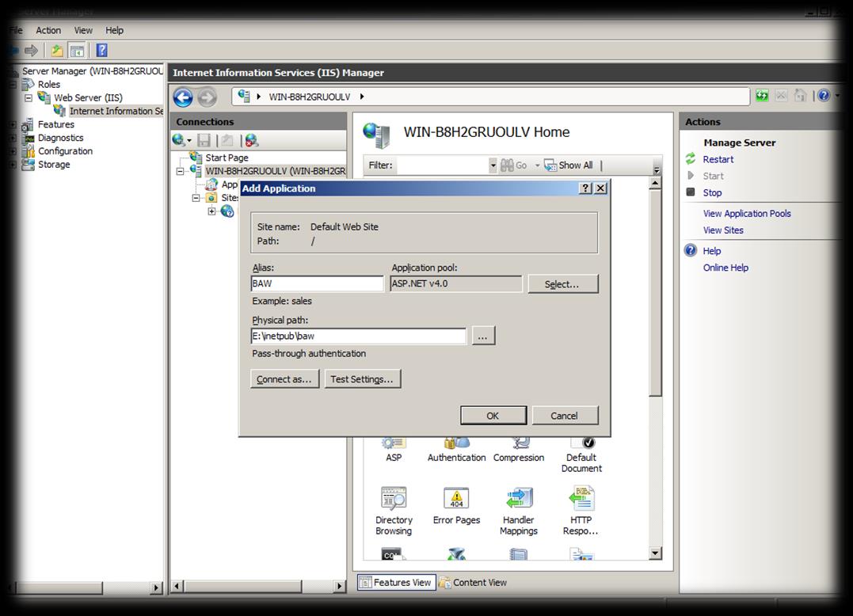Screen dimensions: 853x616
Task: Click the Test Settings... button
Action: pyautogui.click(x=362, y=379)
